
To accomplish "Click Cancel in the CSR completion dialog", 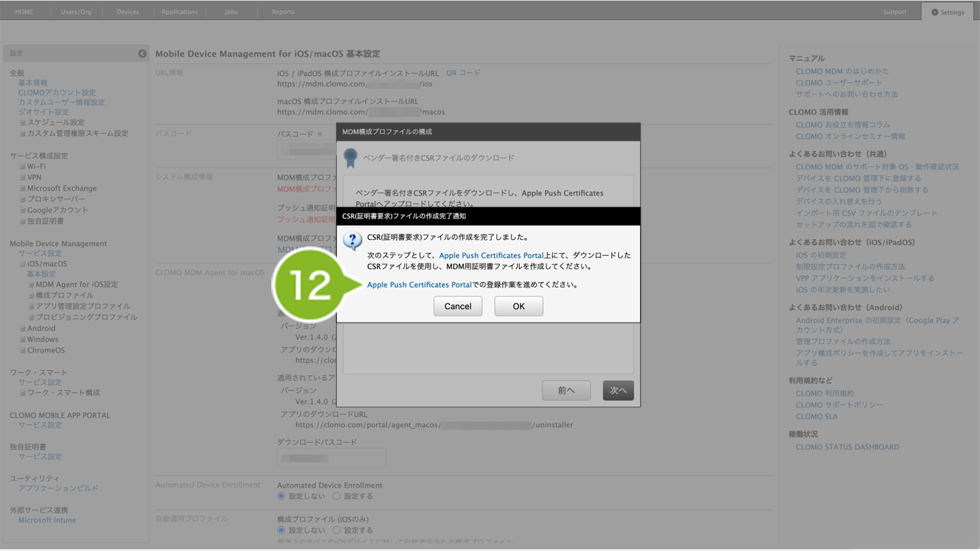I will (x=457, y=306).
